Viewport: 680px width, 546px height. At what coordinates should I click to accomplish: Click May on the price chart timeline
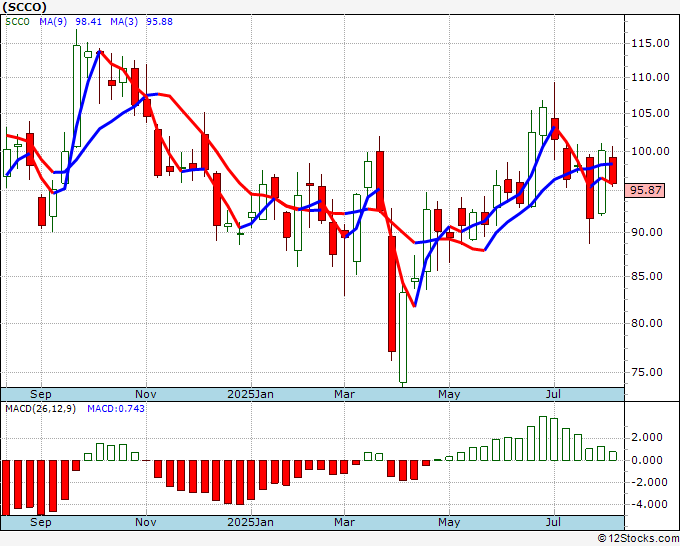click(449, 394)
